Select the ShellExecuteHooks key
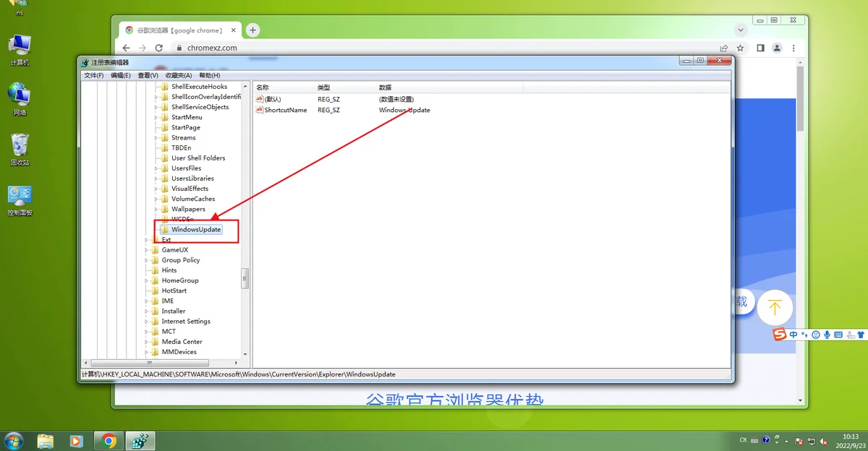Viewport: 868px width, 451px height. [199, 87]
